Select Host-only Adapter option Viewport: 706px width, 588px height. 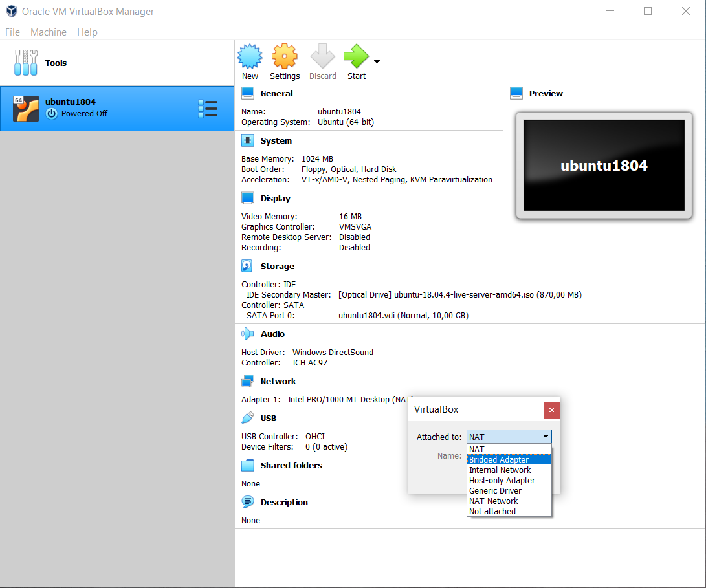pyautogui.click(x=502, y=480)
